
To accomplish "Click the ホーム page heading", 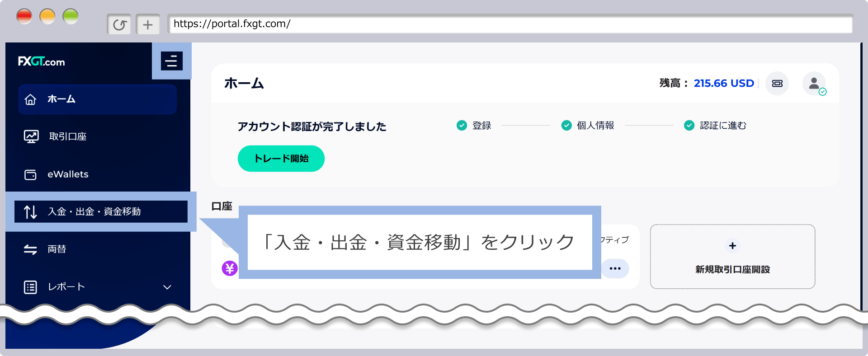I will (244, 83).
